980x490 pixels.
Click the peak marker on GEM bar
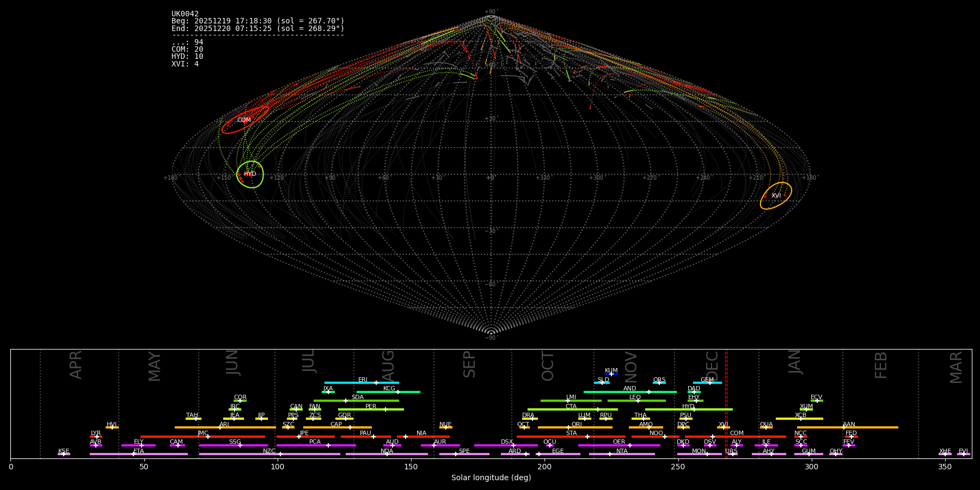pos(709,383)
